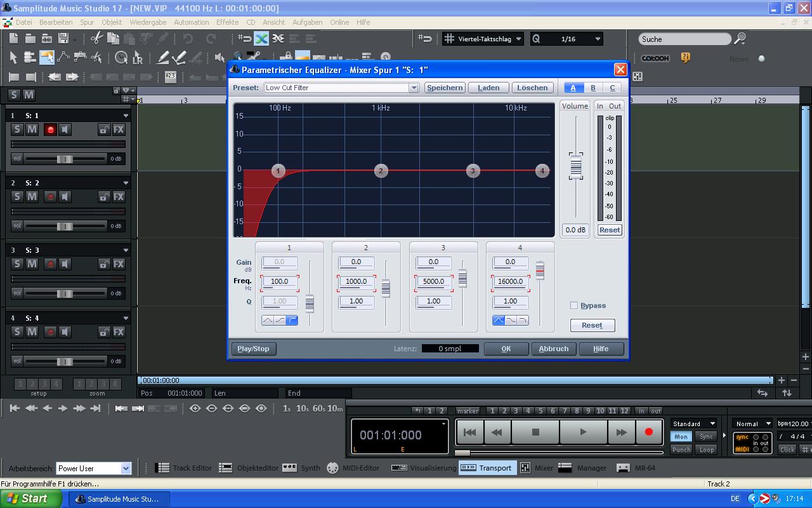The width and height of the screenshot is (812, 508).
Task: Click the Windows Start button
Action: click(x=31, y=498)
